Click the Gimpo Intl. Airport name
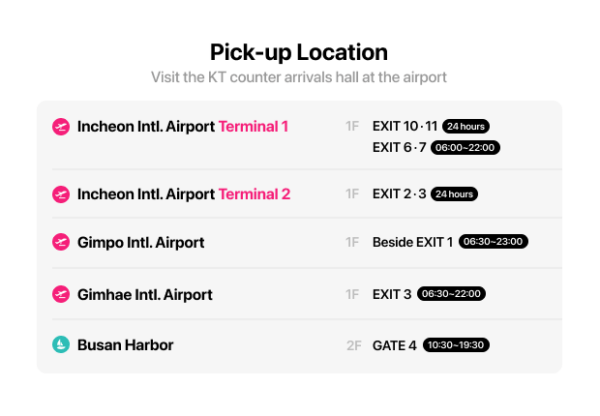 click(140, 242)
